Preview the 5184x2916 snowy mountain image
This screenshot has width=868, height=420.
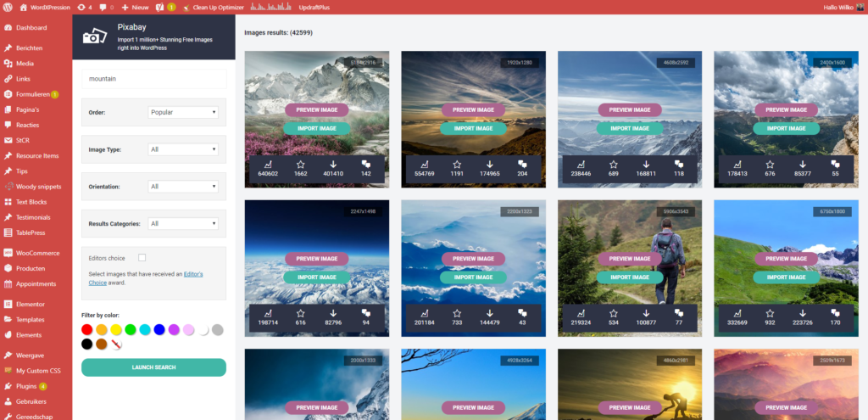(317, 109)
